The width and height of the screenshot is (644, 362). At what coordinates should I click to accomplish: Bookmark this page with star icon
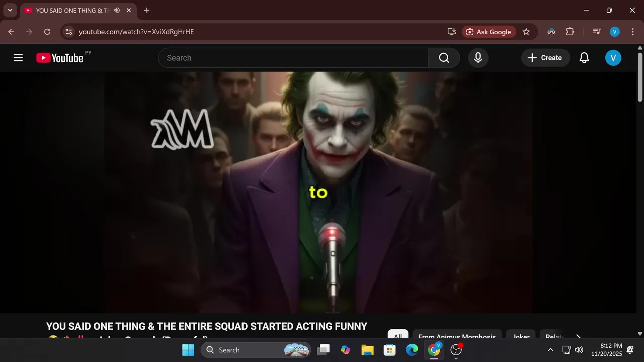pos(526,32)
